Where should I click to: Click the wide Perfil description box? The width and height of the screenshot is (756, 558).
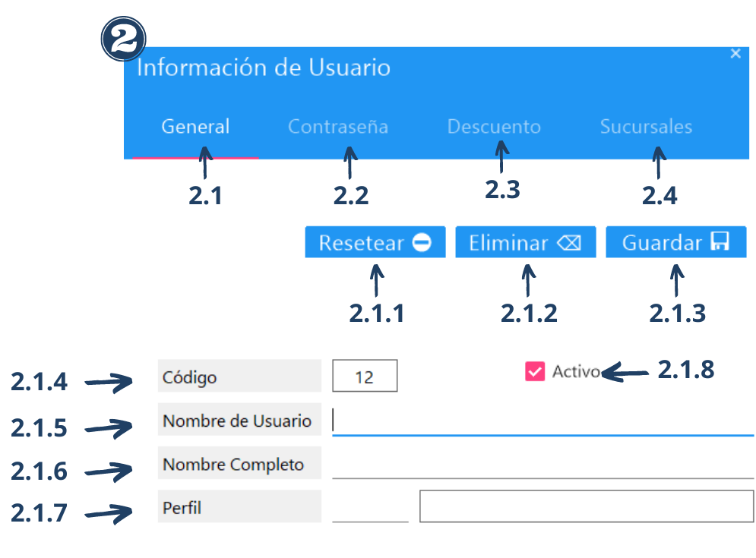[586, 506]
